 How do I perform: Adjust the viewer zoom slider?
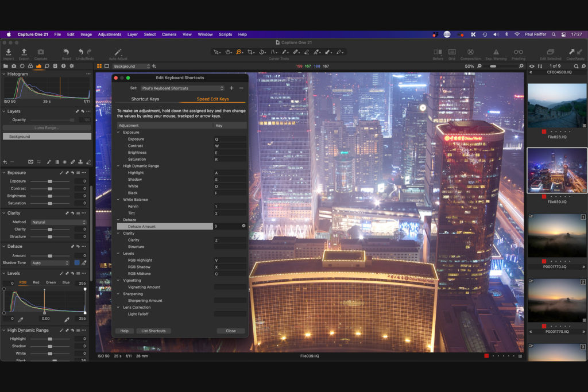coord(501,67)
